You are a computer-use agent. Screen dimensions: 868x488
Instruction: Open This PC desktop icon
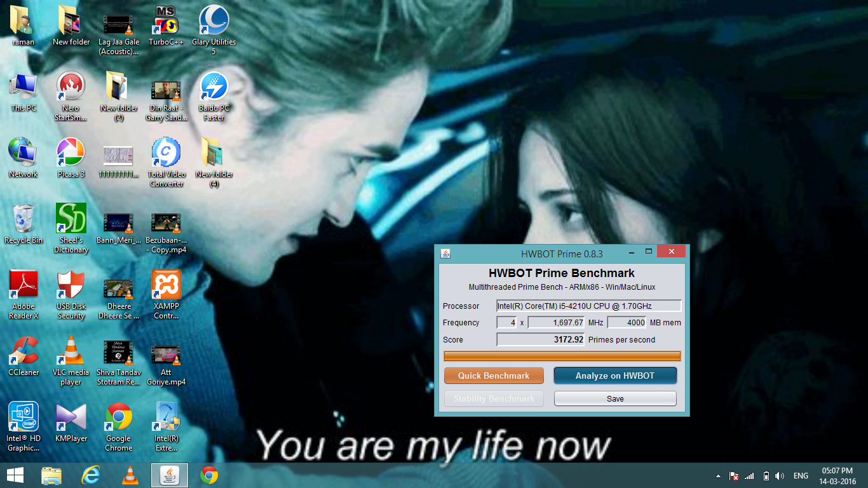click(x=24, y=86)
